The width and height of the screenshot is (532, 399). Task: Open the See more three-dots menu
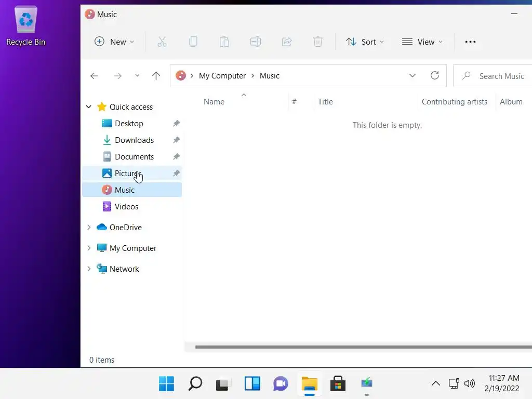point(470,42)
